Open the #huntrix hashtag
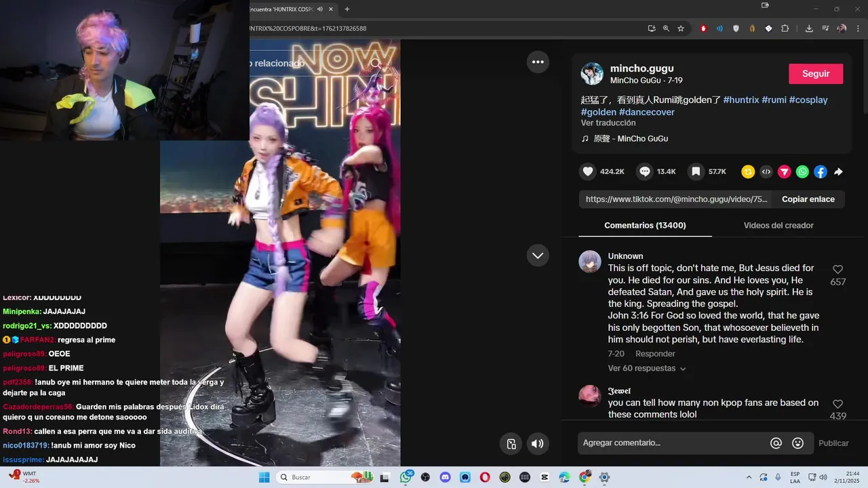This screenshot has width=868, height=488. (x=741, y=100)
